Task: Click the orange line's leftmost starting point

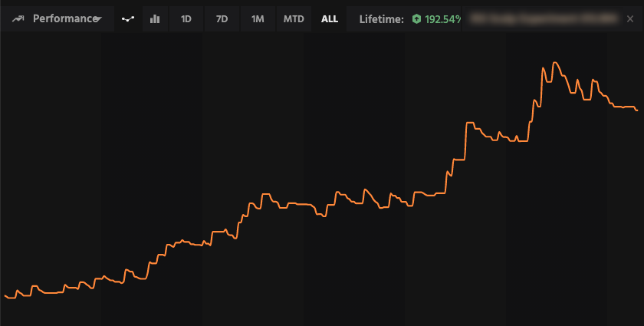Action: (5, 294)
